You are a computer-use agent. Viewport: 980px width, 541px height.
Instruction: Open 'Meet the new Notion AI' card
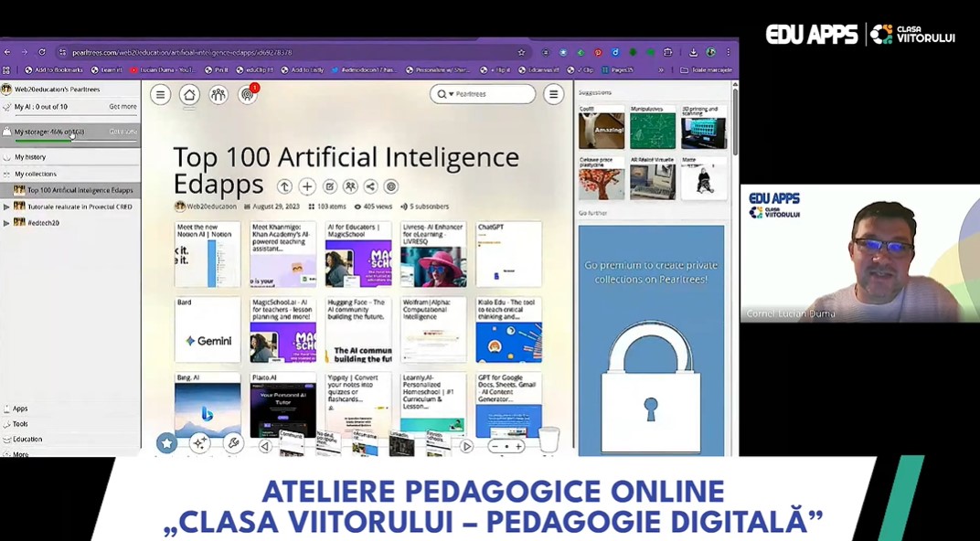pos(208,254)
